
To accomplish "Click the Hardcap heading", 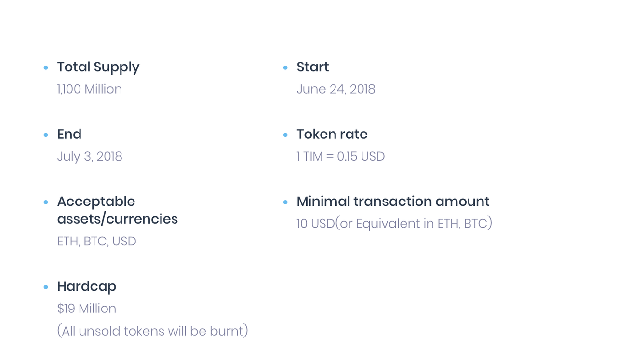I will click(87, 286).
